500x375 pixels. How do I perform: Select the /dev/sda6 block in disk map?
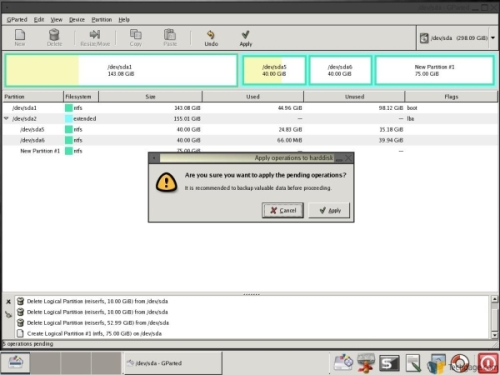[x=340, y=70]
